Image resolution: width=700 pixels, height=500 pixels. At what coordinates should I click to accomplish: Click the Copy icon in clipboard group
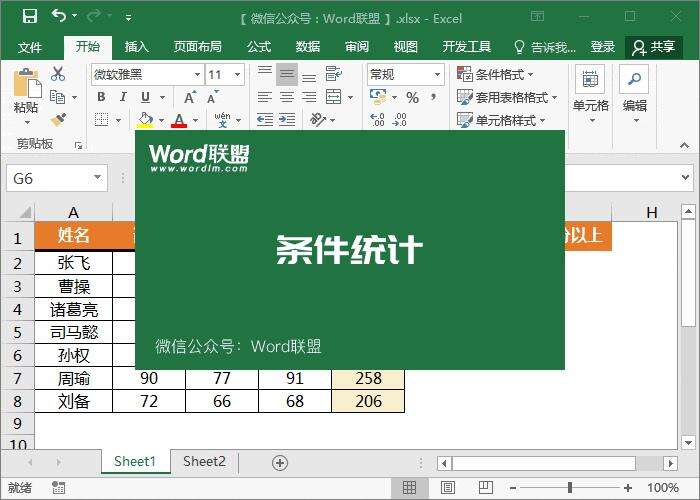(x=58, y=97)
